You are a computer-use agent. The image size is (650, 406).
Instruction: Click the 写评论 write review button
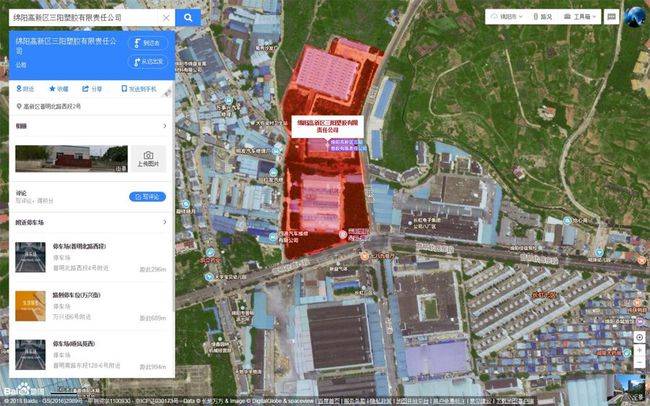point(147,197)
